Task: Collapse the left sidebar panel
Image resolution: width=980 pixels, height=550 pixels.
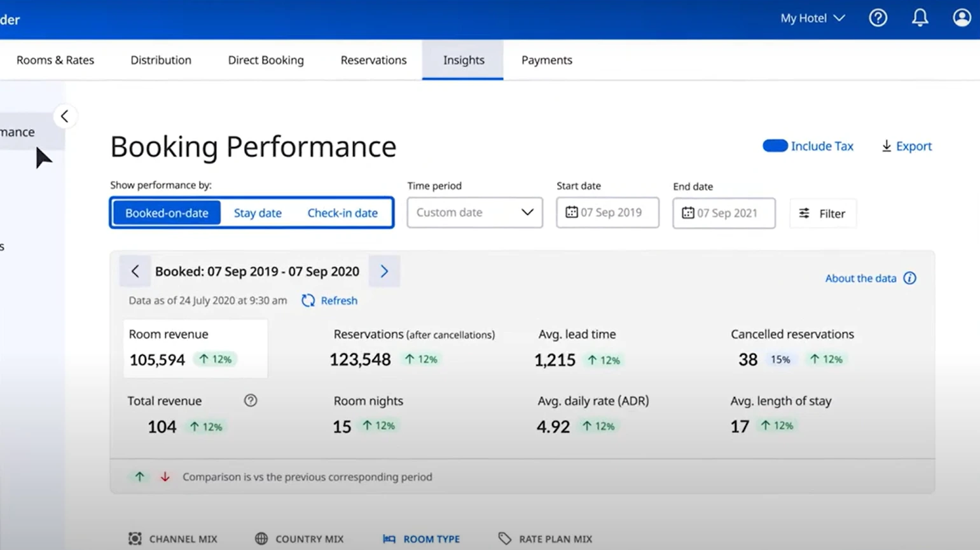Action: [64, 116]
